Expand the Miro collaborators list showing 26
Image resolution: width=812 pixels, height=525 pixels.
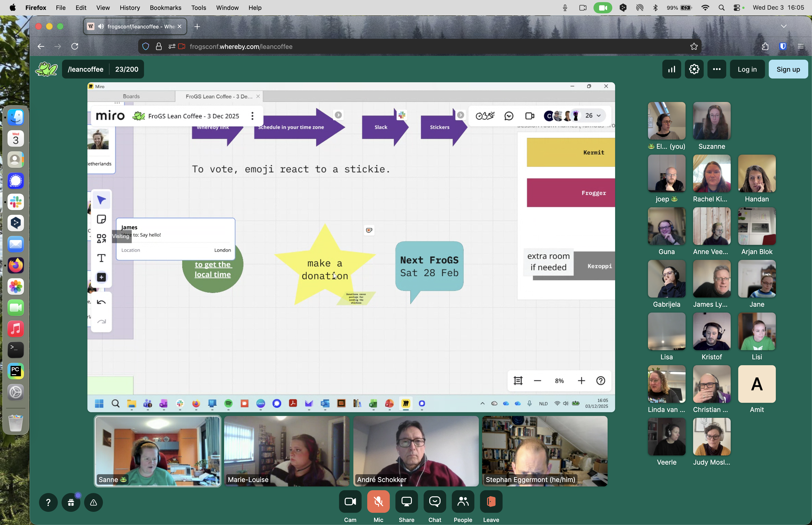click(x=593, y=116)
